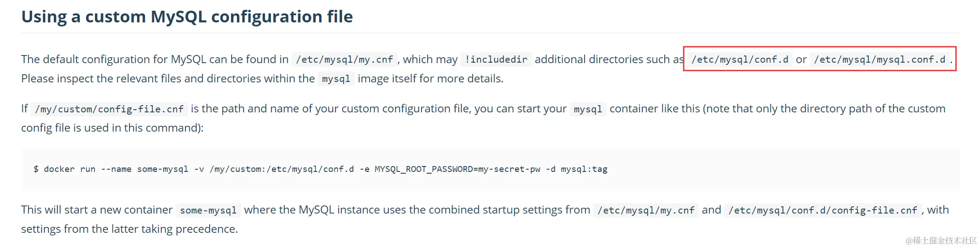Click the heading Using a custom MySQL configuration file
The height and width of the screenshot is (248, 980).
pos(187,17)
